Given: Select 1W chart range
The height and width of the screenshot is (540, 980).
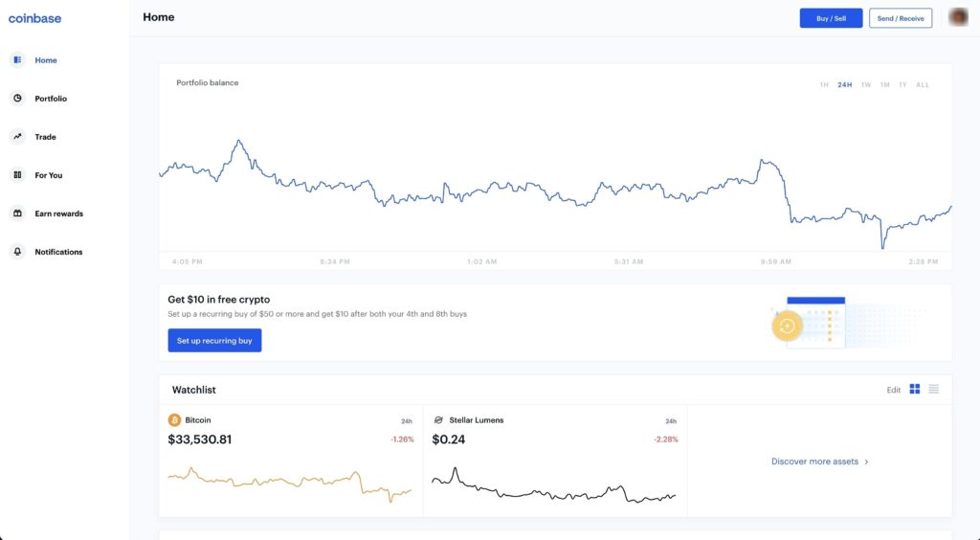Looking at the screenshot, I should (865, 84).
